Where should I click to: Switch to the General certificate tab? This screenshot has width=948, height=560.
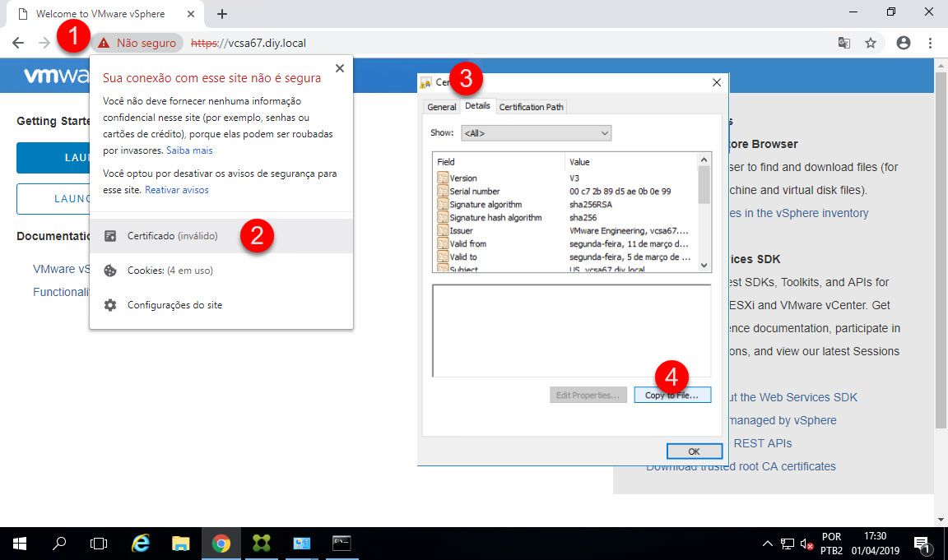(x=442, y=107)
